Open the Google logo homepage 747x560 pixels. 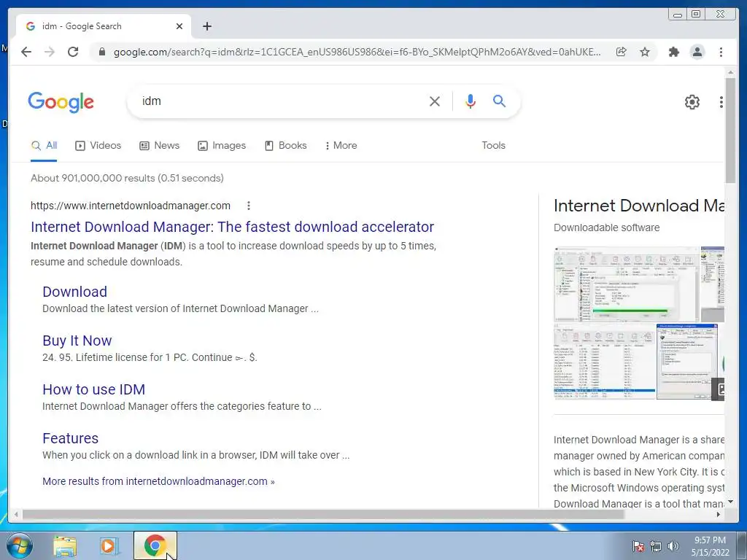61,102
